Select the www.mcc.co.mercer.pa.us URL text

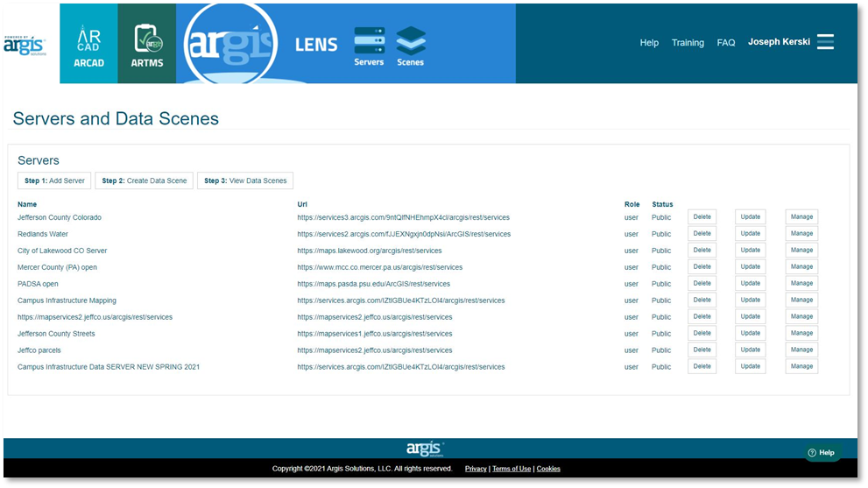click(380, 267)
